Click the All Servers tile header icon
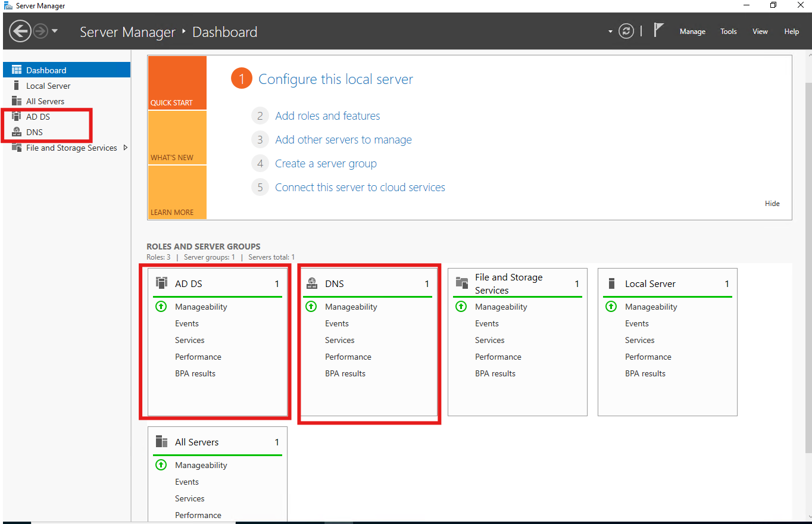812x524 pixels. click(x=161, y=442)
